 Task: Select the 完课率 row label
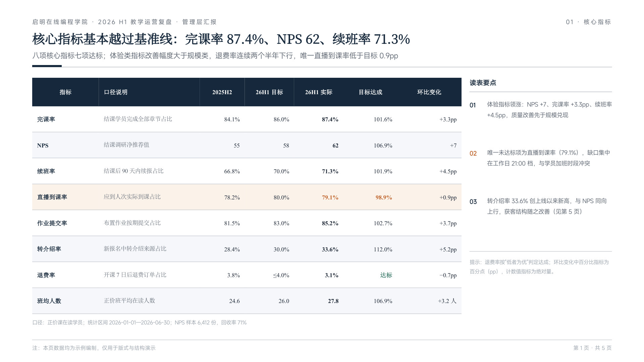point(46,119)
